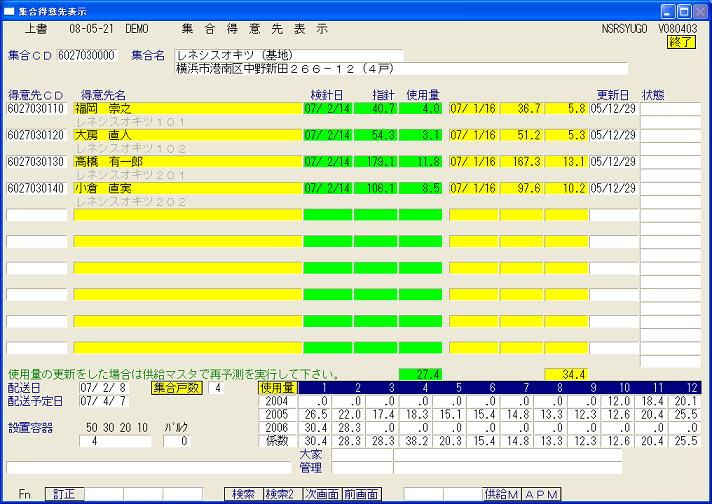The height and width of the screenshot is (504, 712).
Task: Click the green total usage 27.4
Action: (x=420, y=375)
